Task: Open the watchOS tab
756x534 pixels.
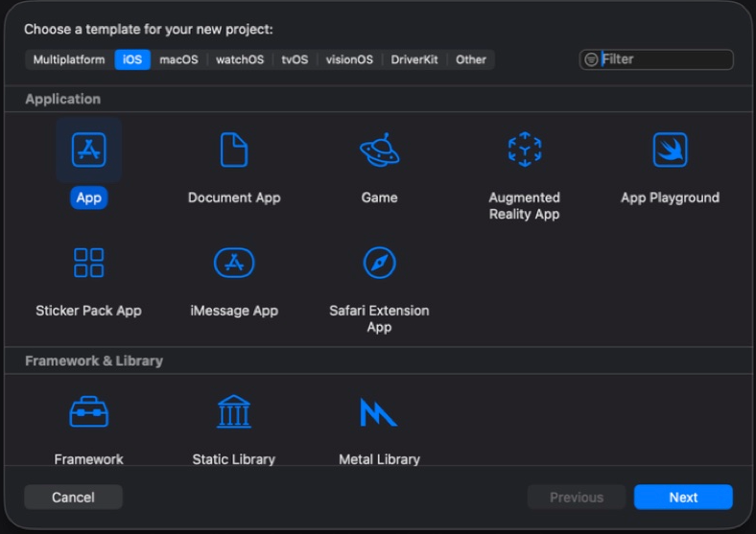Action: click(x=240, y=59)
